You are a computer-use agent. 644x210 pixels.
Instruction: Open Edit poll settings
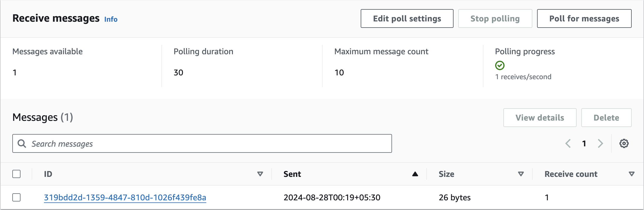[407, 18]
